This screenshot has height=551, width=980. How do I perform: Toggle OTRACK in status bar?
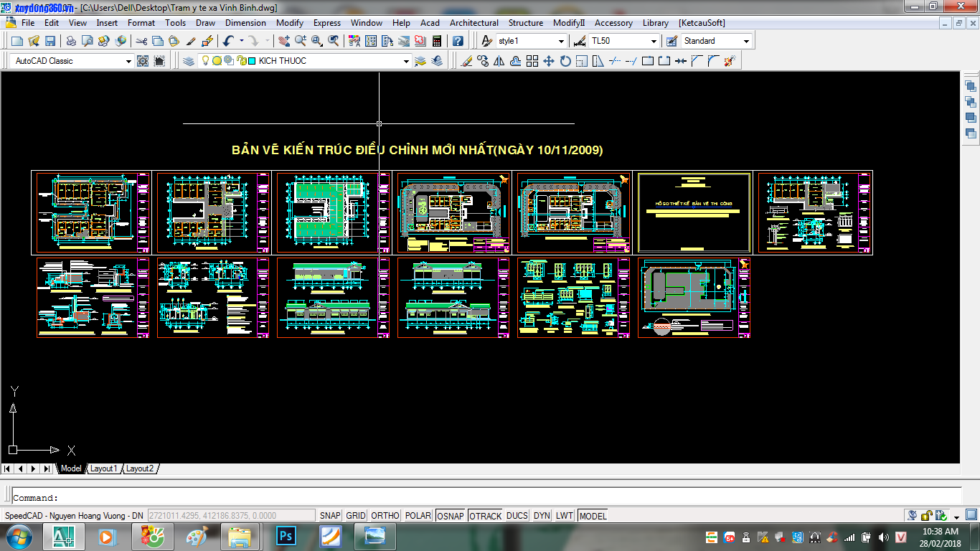(x=486, y=516)
